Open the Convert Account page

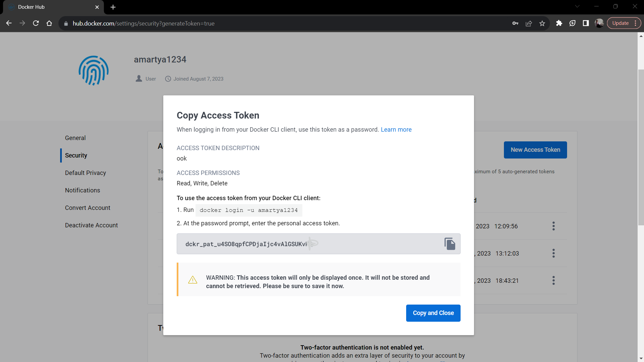point(88,208)
